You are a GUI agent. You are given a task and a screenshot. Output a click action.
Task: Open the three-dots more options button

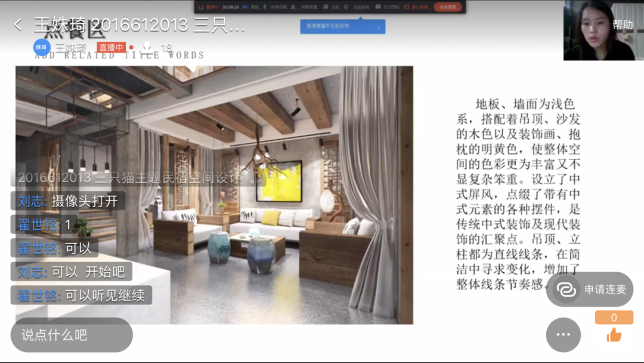pos(563,335)
